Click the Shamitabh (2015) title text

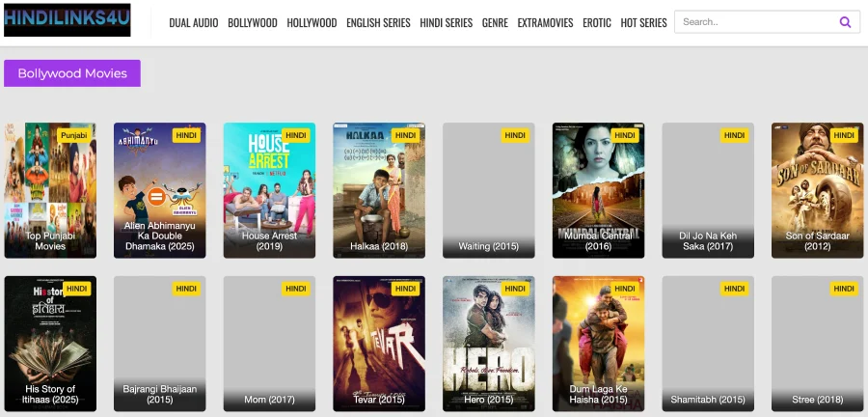pos(708,400)
